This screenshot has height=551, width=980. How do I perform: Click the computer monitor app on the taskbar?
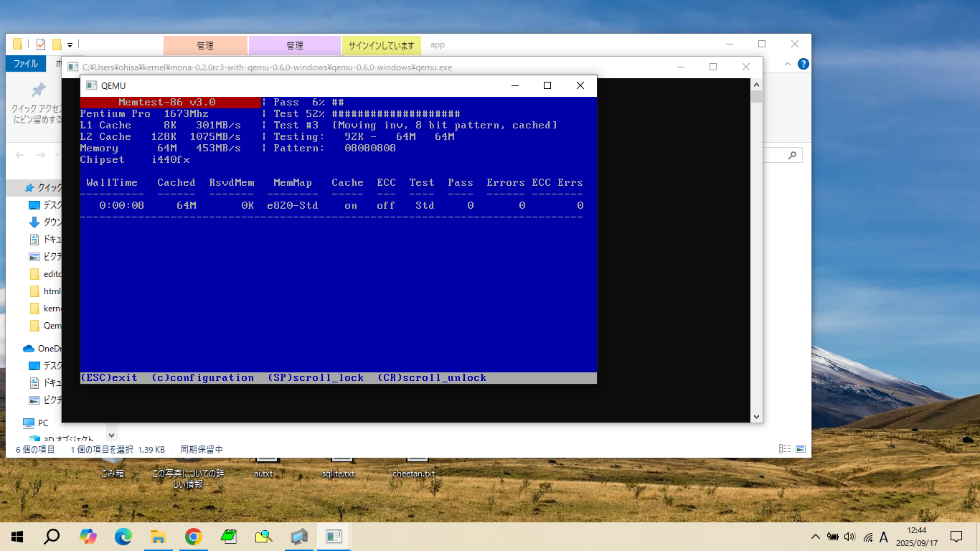[299, 537]
